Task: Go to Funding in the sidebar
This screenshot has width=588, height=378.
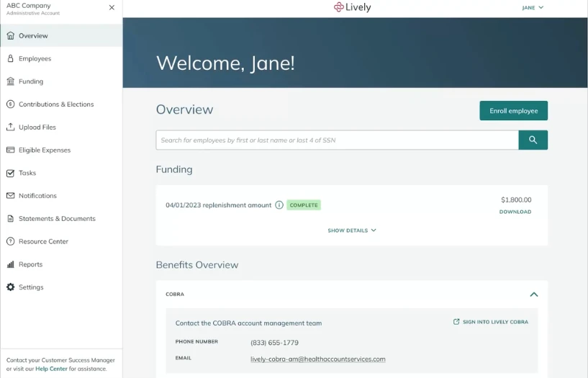Action: click(x=61, y=81)
